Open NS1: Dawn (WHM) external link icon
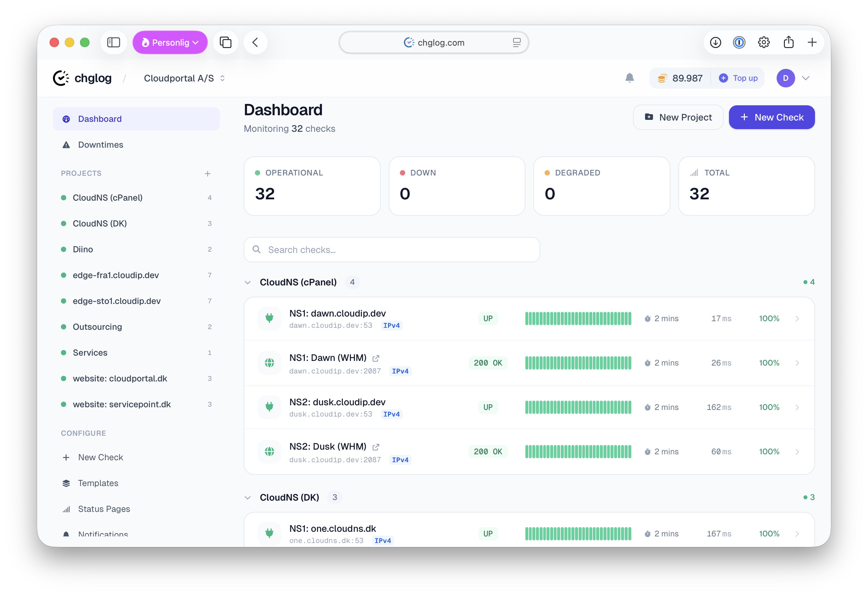The image size is (868, 596). click(375, 358)
